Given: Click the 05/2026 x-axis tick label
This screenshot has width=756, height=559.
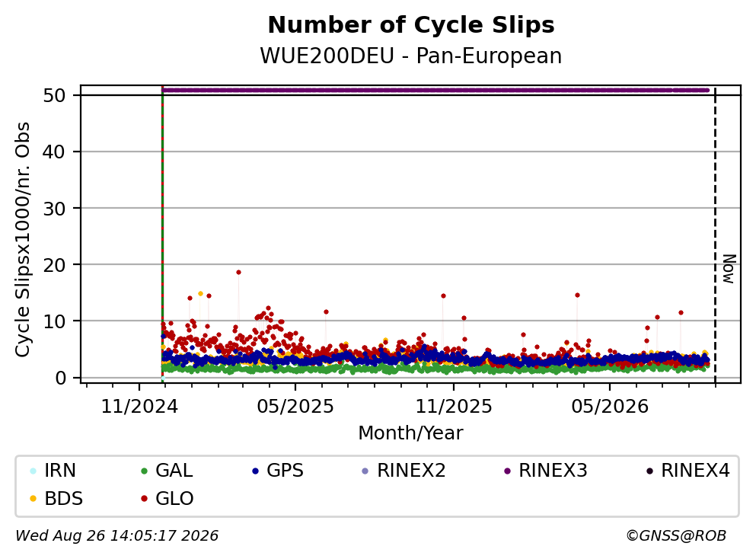Looking at the screenshot, I should click(x=610, y=407).
